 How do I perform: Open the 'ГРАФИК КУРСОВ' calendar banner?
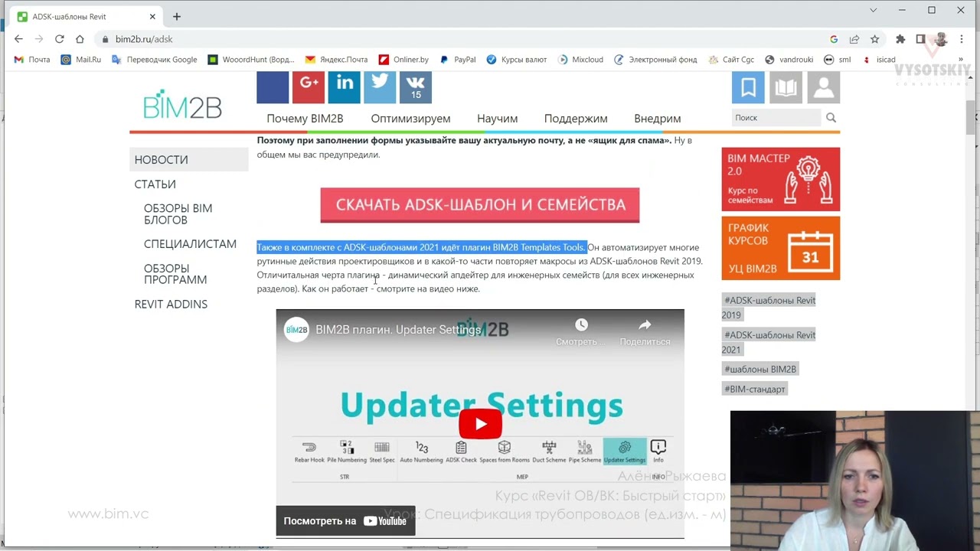(780, 248)
